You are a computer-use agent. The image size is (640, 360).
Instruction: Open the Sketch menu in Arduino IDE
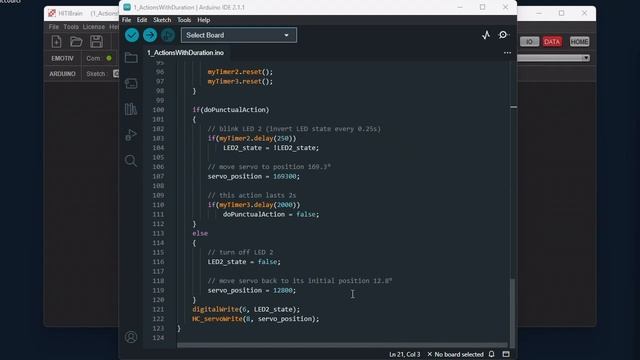[162, 20]
